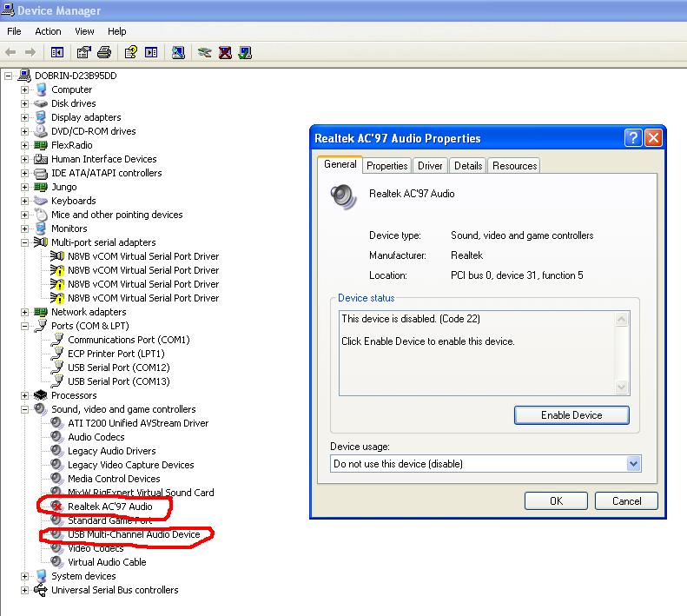Viewport: 687px width, 616px height.
Task: Click the dialog's question mark help icon
Action: (632, 138)
